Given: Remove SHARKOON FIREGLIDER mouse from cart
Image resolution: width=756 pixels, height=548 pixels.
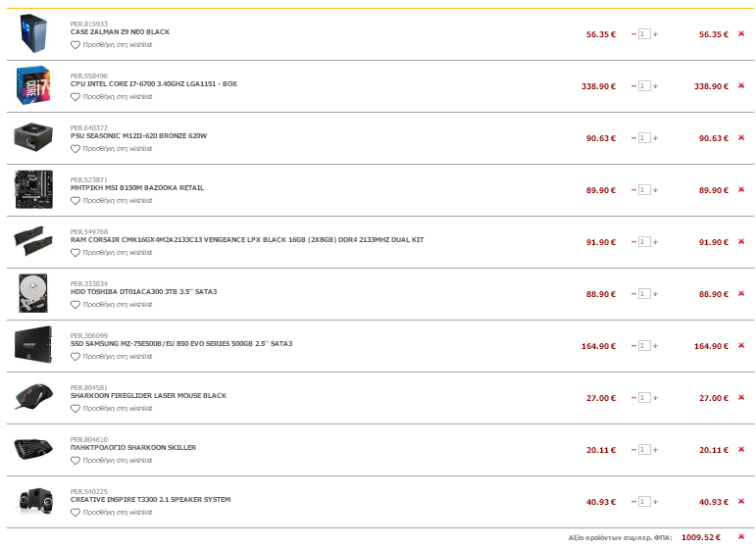Looking at the screenshot, I should pyautogui.click(x=741, y=398).
